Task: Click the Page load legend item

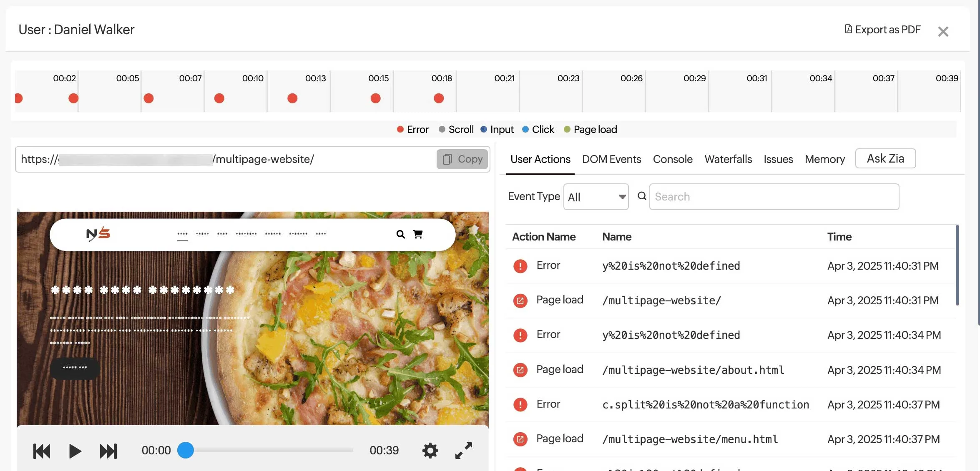Action: (x=591, y=130)
